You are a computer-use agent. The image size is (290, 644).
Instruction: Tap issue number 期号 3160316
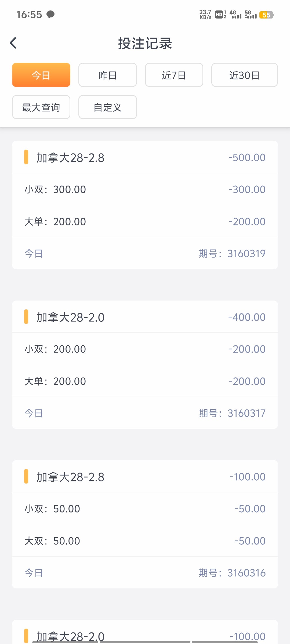232,573
